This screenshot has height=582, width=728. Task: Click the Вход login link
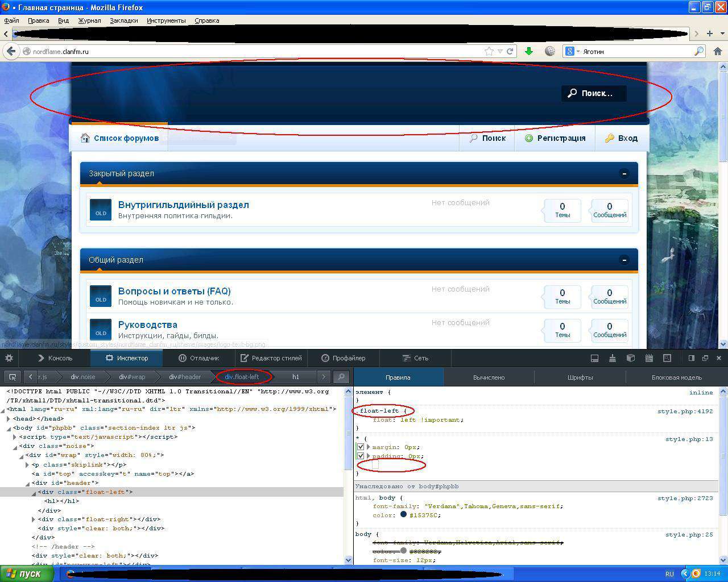point(621,138)
